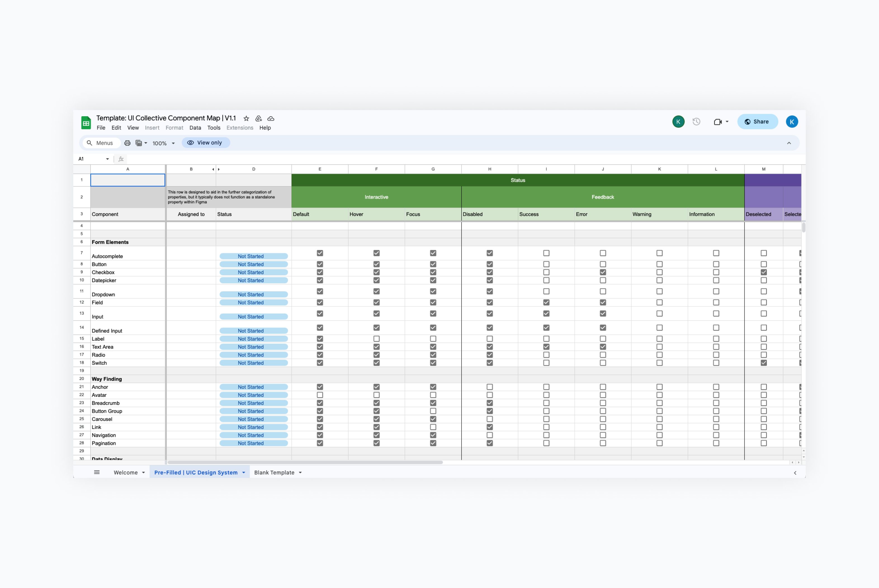Open the Data menu

195,127
